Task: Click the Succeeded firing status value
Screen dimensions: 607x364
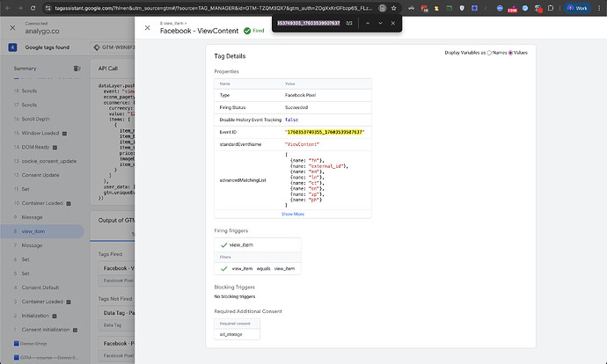Action: [296, 107]
